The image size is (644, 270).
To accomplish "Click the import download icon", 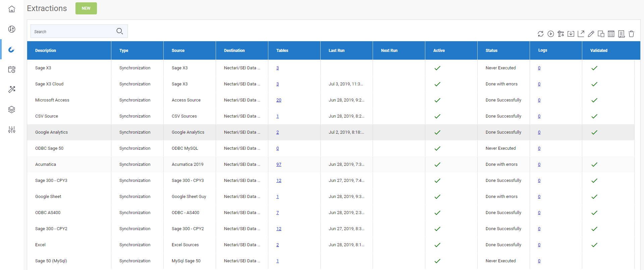I will coord(571,34).
